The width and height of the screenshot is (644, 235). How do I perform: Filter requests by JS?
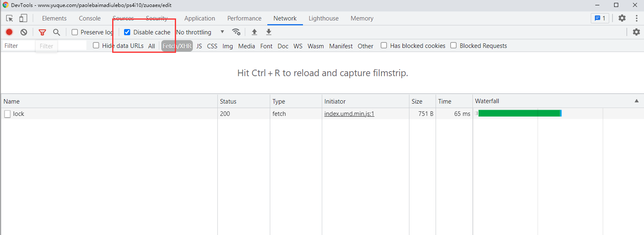pos(199,46)
